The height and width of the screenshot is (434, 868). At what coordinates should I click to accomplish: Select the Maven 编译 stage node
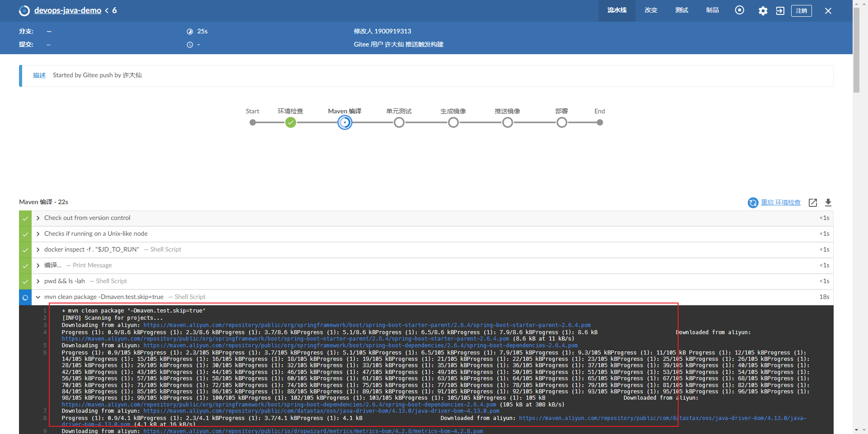tap(345, 122)
